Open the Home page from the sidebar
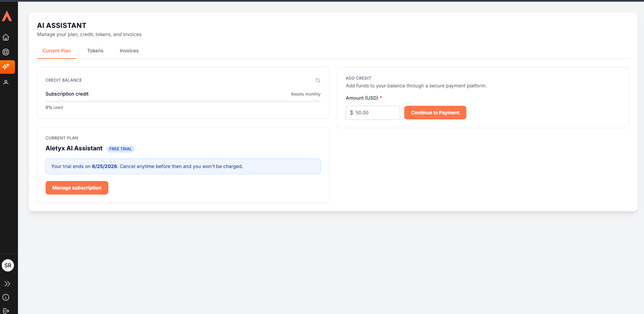Image resolution: width=644 pixels, height=314 pixels. (6, 37)
